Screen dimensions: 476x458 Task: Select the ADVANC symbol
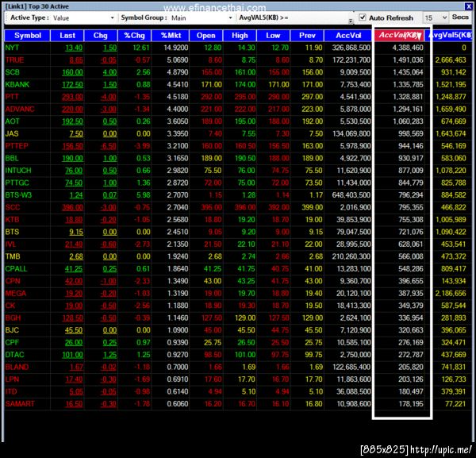point(20,109)
